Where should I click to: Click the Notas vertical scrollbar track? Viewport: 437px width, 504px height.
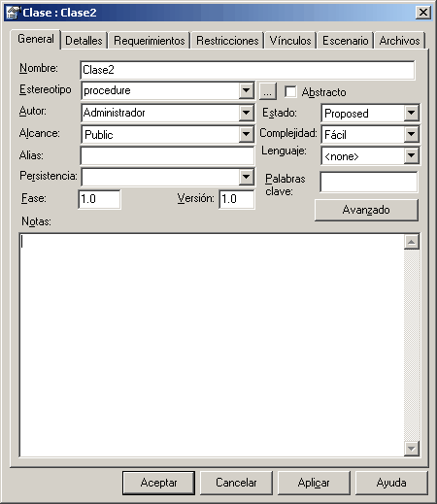click(412, 345)
